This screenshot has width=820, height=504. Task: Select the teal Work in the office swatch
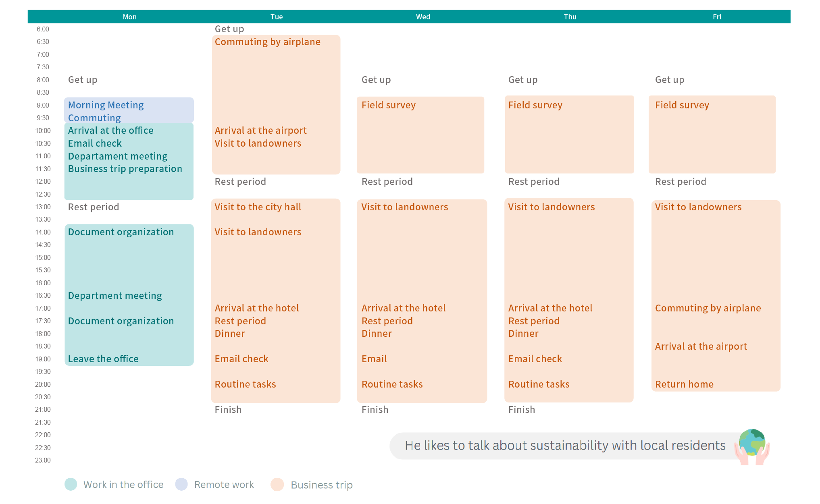click(x=71, y=484)
